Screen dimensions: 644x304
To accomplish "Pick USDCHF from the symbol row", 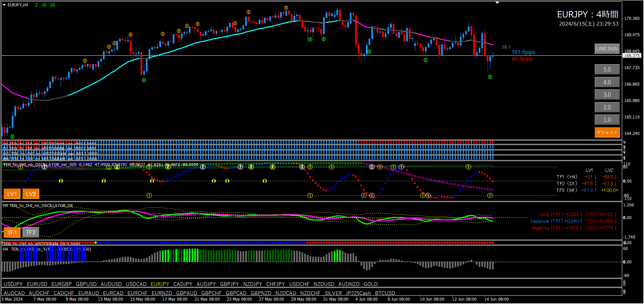I will 299,284.
